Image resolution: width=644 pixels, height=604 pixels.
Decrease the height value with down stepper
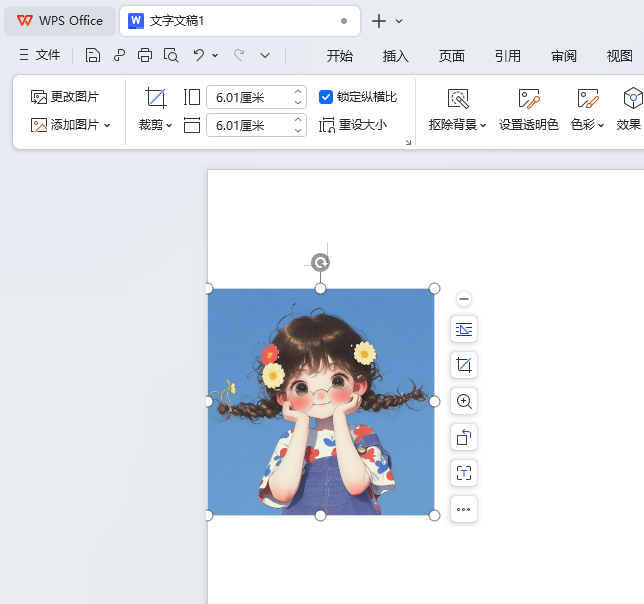tap(298, 103)
